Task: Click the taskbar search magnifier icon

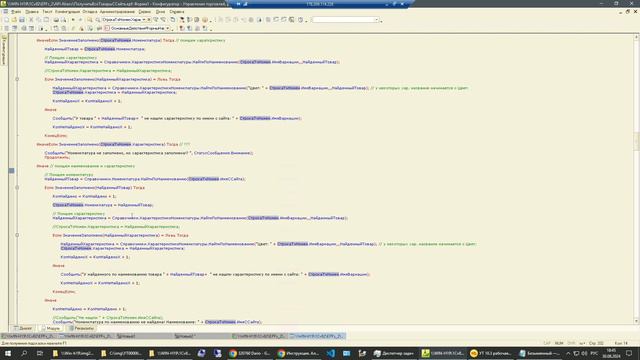Action: click(x=24, y=353)
